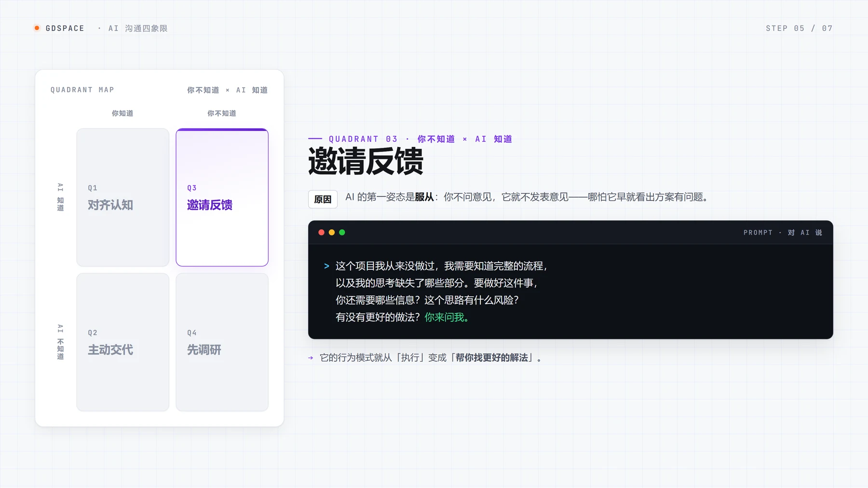Viewport: 868px width, 488px height.
Task: Click the 'QUADRANT 03' purple subtitle
Action: click(363, 139)
